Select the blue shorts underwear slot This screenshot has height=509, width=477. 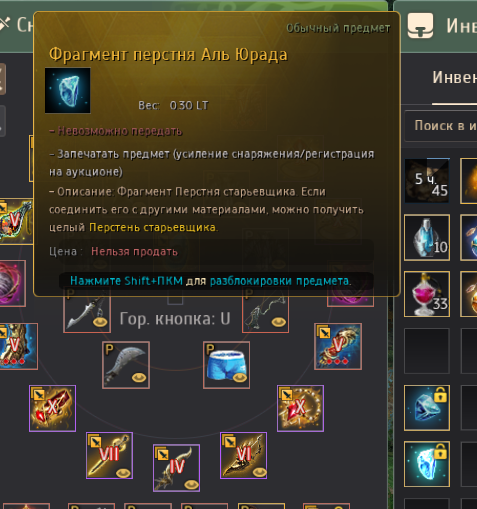(226, 365)
